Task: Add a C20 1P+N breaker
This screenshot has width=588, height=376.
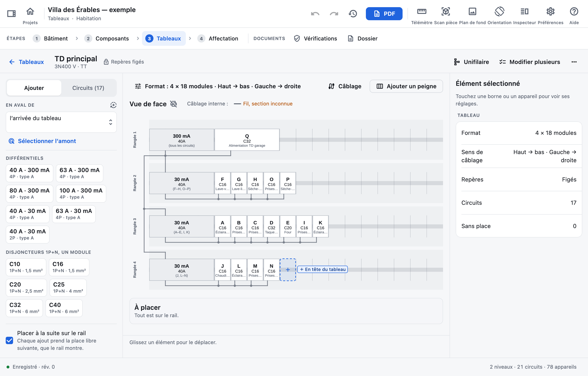Action: click(26, 287)
